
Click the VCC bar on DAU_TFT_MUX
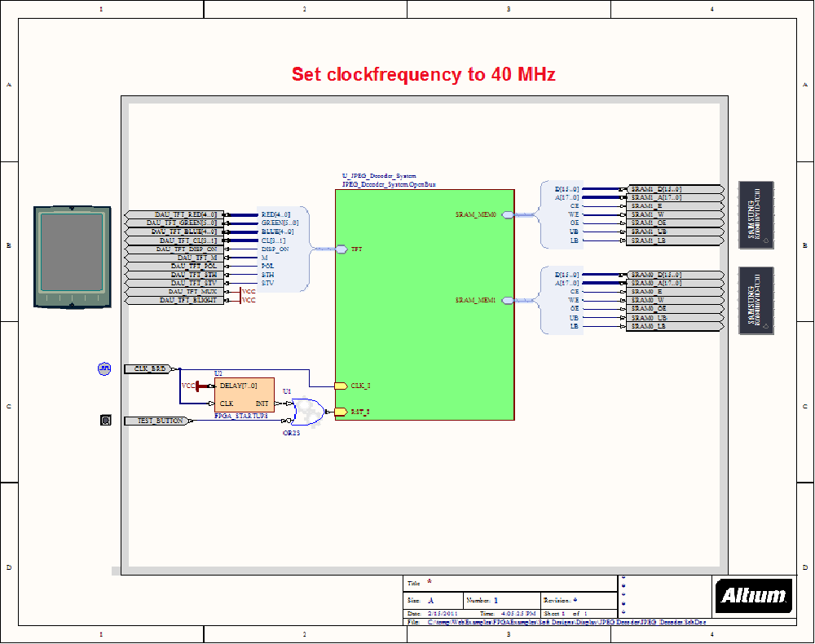pos(248,292)
